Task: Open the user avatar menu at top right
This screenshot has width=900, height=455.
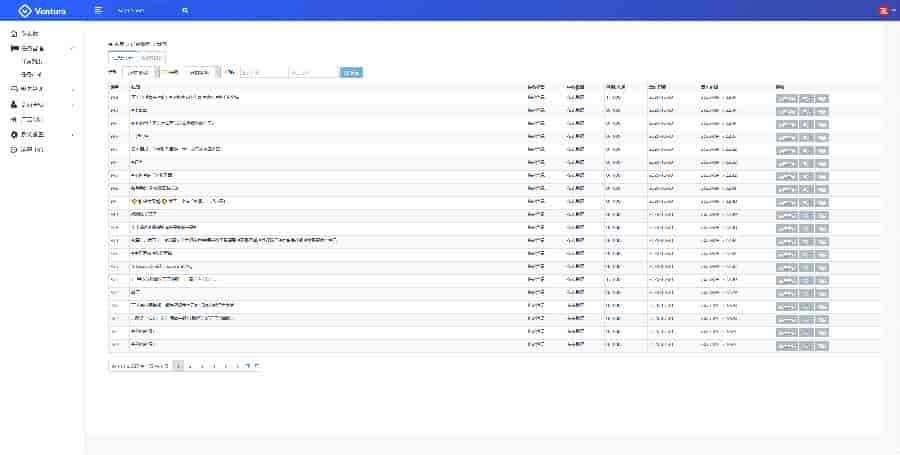Action: click(883, 11)
